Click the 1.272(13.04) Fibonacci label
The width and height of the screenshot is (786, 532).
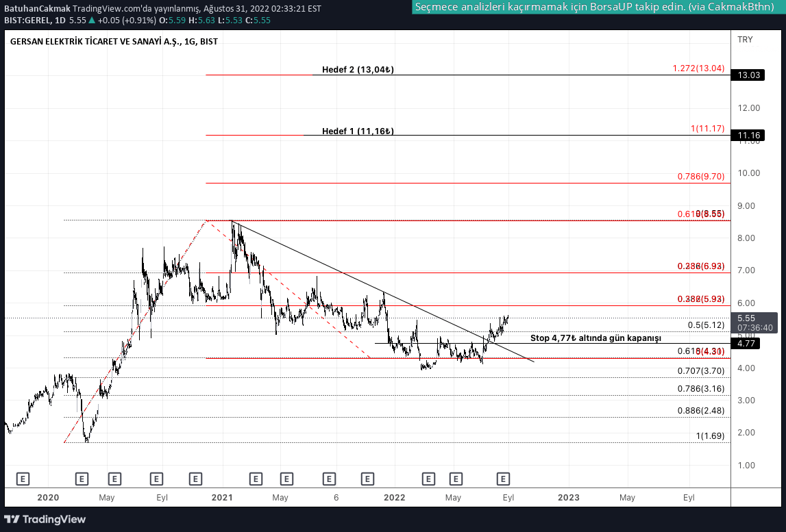pyautogui.click(x=699, y=68)
